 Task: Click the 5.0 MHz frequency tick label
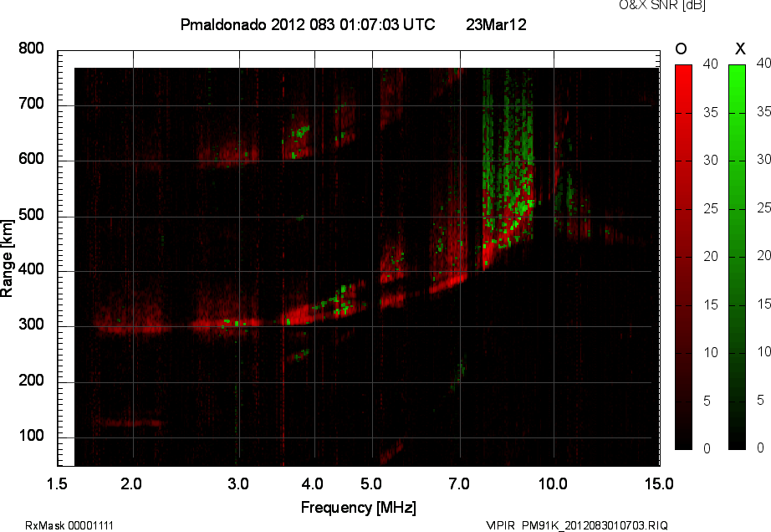tap(370, 483)
